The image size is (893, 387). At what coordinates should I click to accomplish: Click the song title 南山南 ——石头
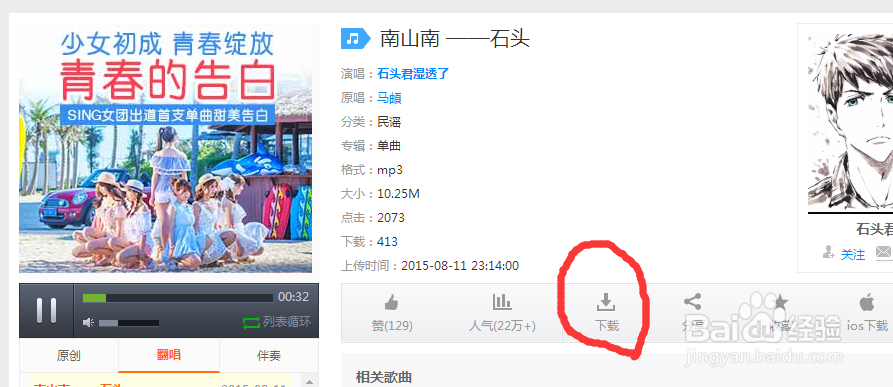coord(454,39)
